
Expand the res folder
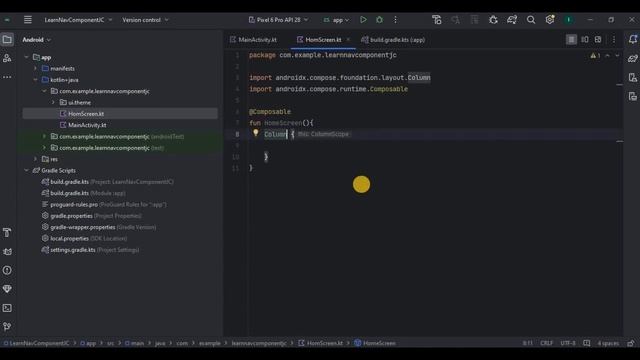[36, 159]
